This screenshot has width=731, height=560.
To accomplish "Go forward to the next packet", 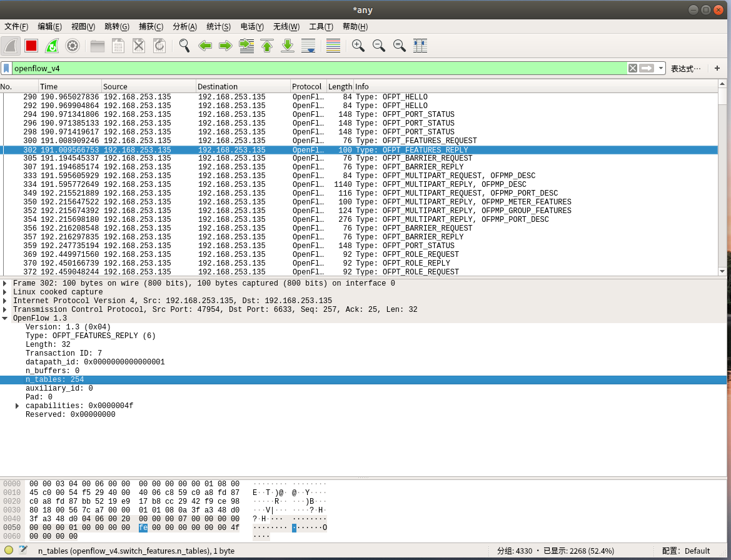I will click(225, 46).
